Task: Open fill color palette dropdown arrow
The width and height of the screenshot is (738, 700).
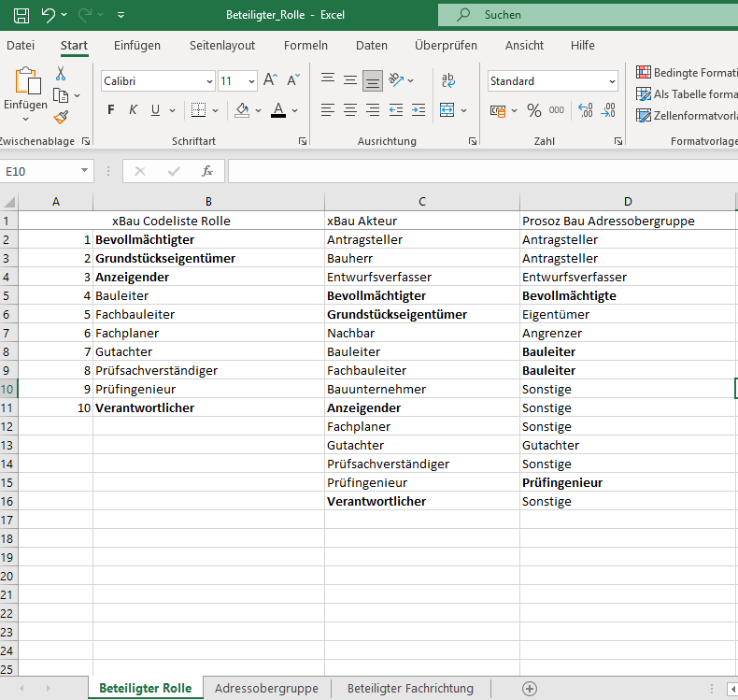Action: pos(259,110)
